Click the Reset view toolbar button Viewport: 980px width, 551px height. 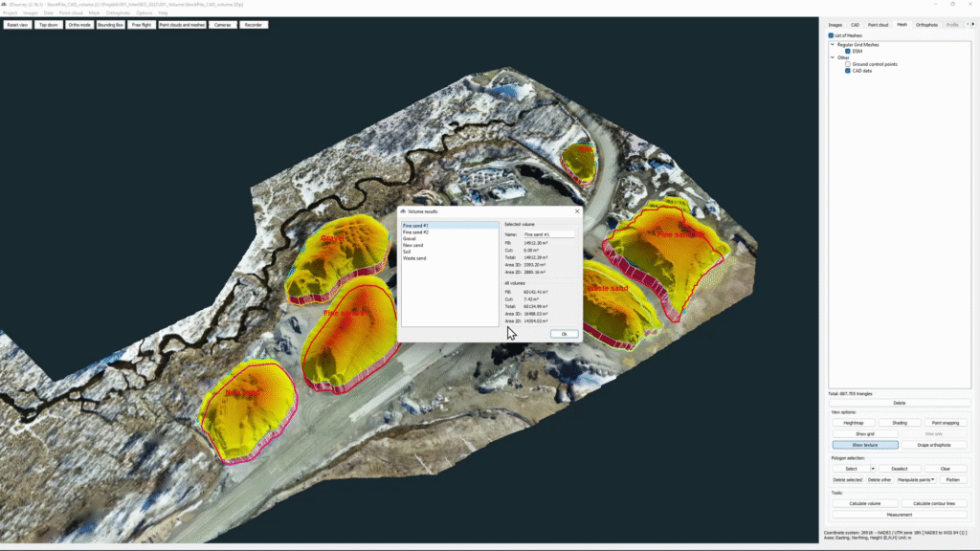pyautogui.click(x=17, y=25)
